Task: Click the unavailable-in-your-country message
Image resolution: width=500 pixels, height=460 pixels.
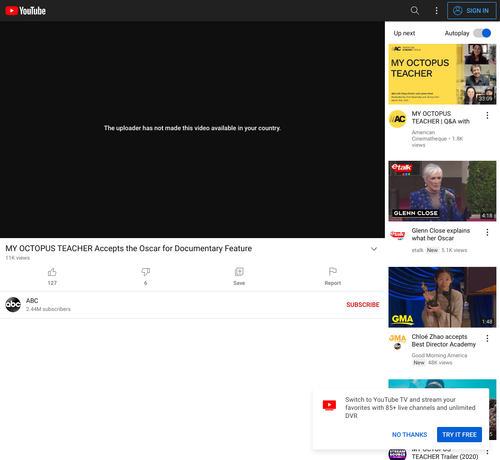Action: (x=192, y=128)
